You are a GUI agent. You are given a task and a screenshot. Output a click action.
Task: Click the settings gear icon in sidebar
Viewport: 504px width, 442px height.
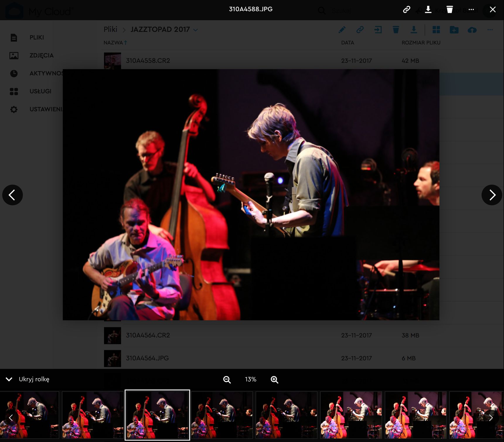pos(14,109)
